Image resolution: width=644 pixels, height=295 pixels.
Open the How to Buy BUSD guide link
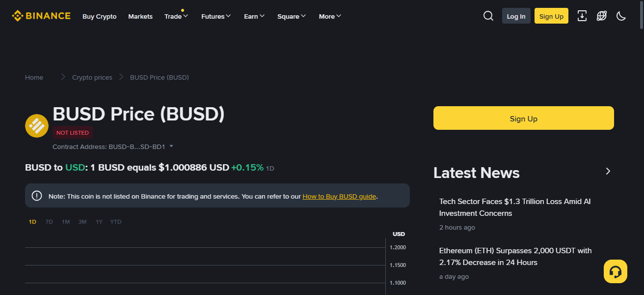click(x=339, y=196)
